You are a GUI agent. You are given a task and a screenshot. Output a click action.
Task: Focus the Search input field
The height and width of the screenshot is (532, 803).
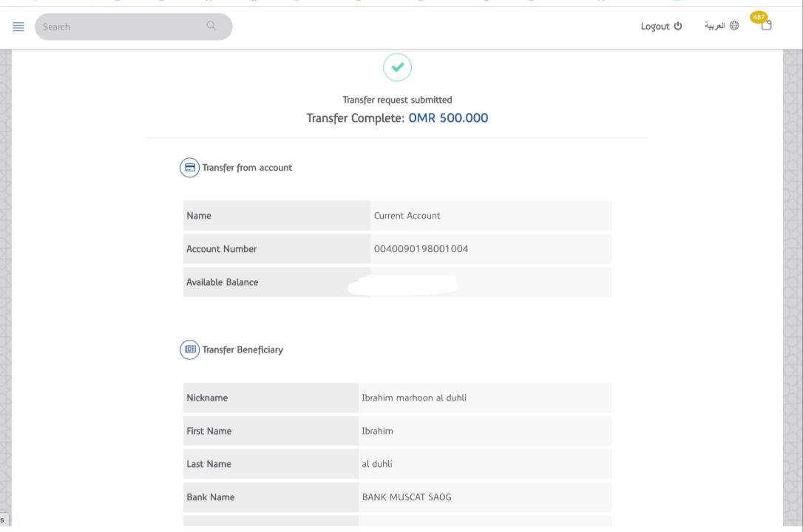(118, 27)
